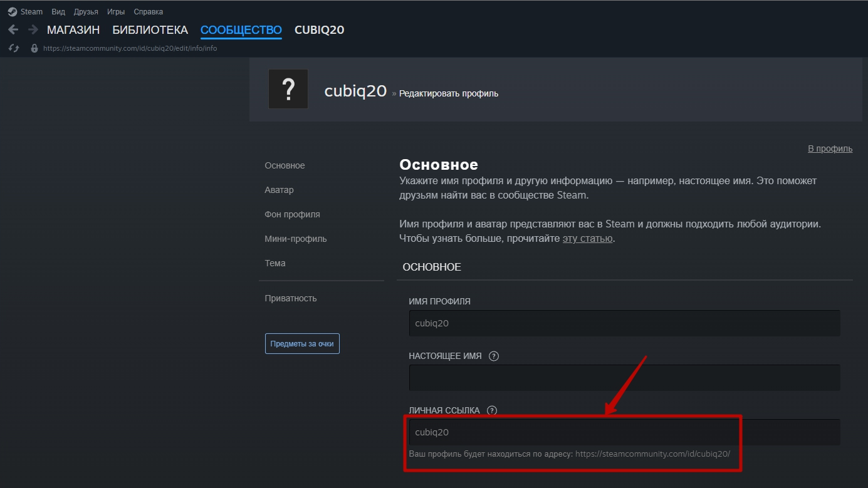The width and height of the screenshot is (868, 488).
Task: Select Аватар in the sidebar
Action: 279,190
